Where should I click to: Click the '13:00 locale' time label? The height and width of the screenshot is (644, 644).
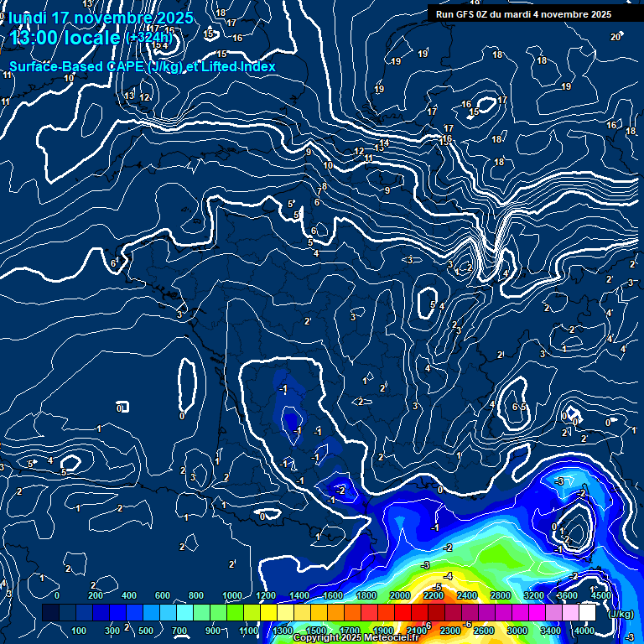click(x=65, y=38)
